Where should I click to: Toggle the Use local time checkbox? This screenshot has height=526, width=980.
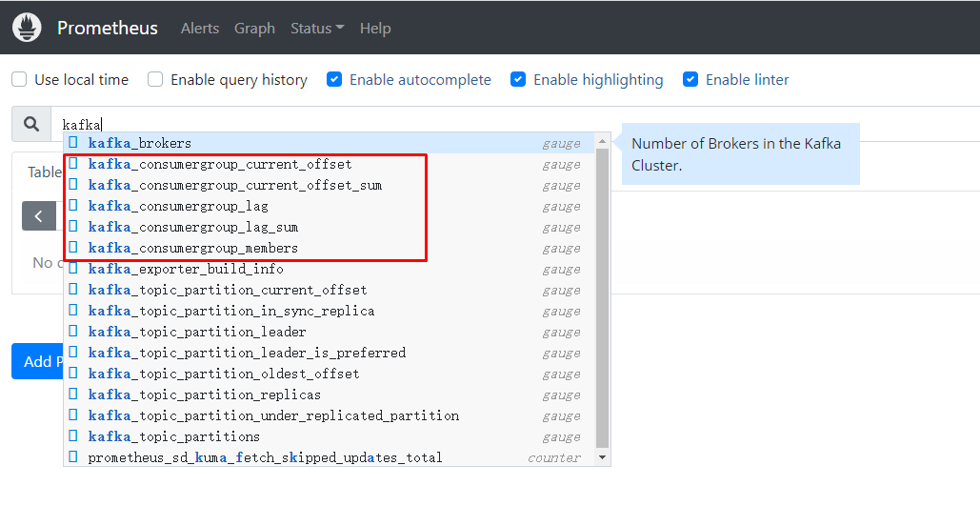tap(19, 79)
